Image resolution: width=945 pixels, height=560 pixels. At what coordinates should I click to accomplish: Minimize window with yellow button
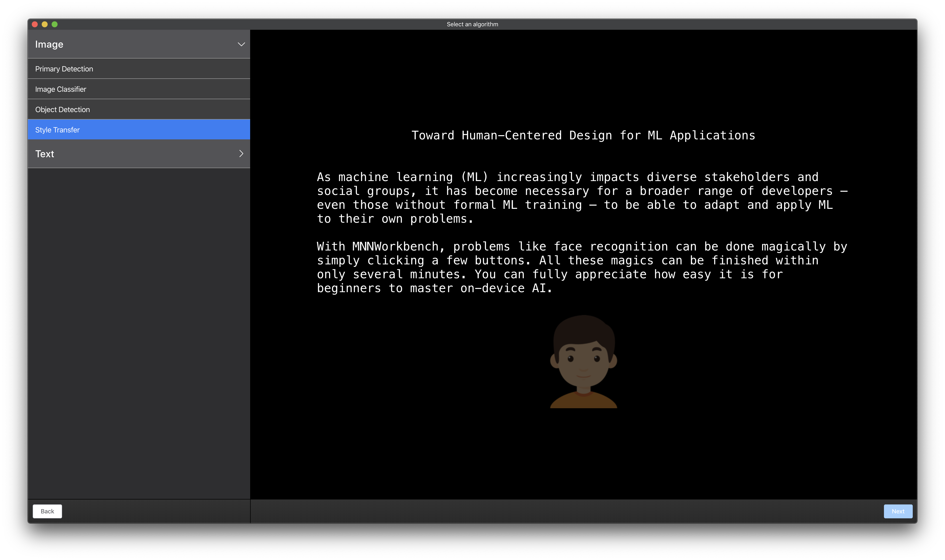click(45, 24)
